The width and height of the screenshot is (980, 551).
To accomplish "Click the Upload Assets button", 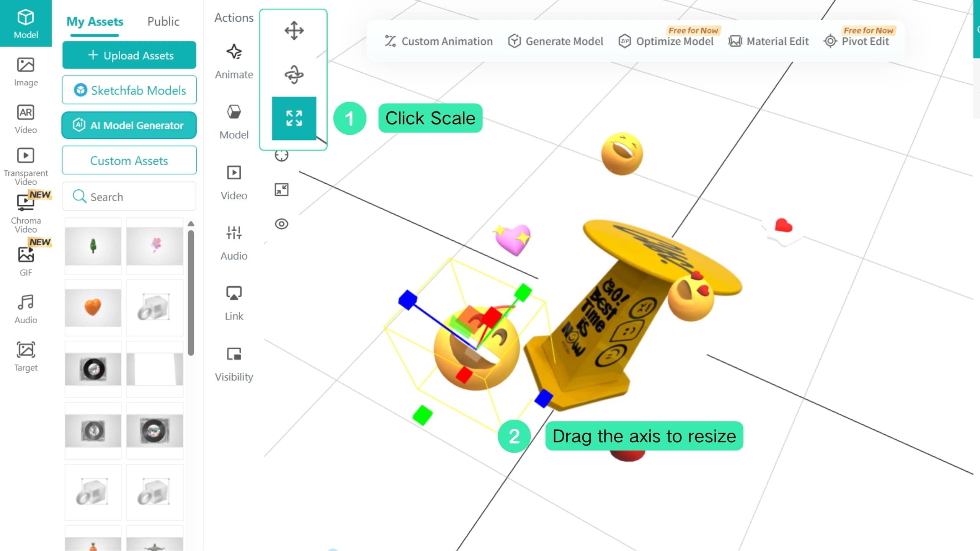I will tap(129, 55).
